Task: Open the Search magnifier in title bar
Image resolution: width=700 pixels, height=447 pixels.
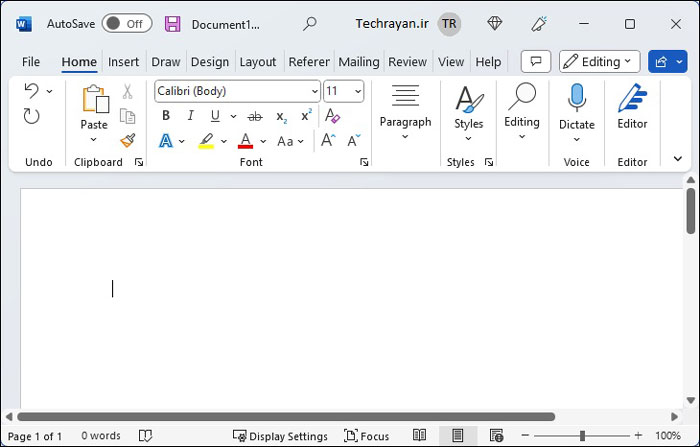Action: coord(309,24)
